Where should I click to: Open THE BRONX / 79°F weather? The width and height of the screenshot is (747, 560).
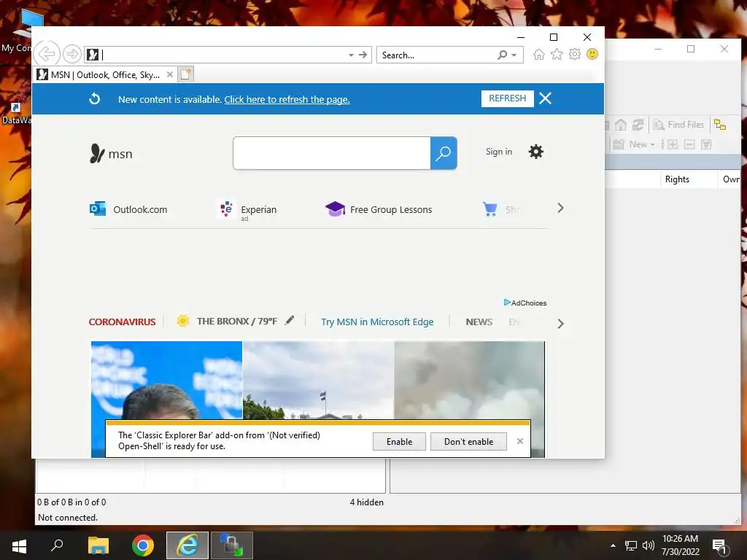click(227, 322)
